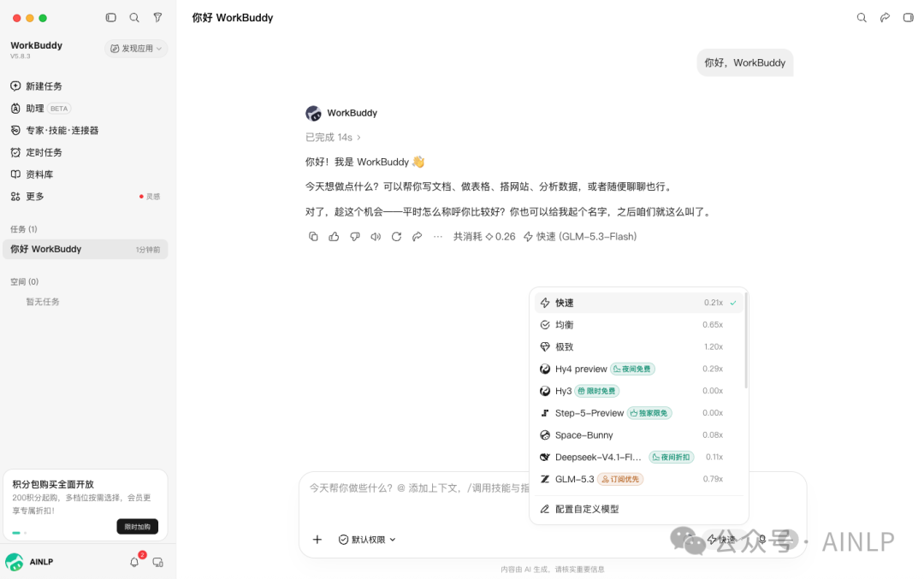This screenshot has height=579, width=924.
Task: Click the 积分包购买全面开放 promo title
Action: tap(53, 484)
